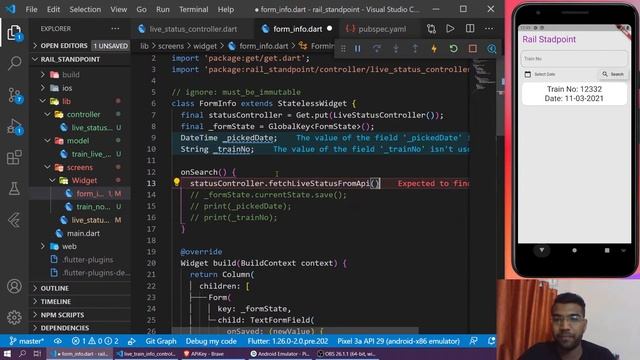Click Debug my code in status bar
Viewport: 640px width, 360px height.
[x=211, y=341]
